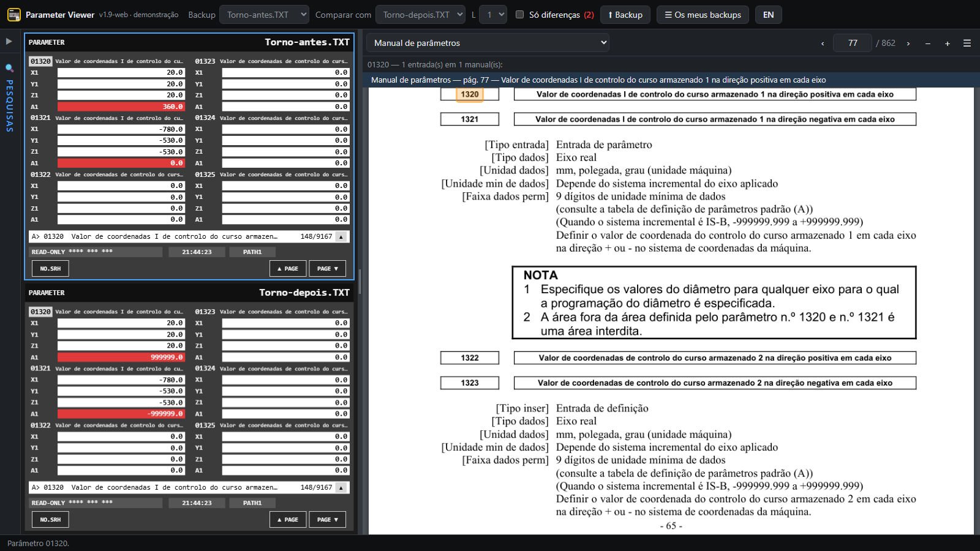Select highlighted A1 value 999999.0 in Torno-depois
Image resolution: width=980 pixels, height=551 pixels.
click(x=121, y=357)
